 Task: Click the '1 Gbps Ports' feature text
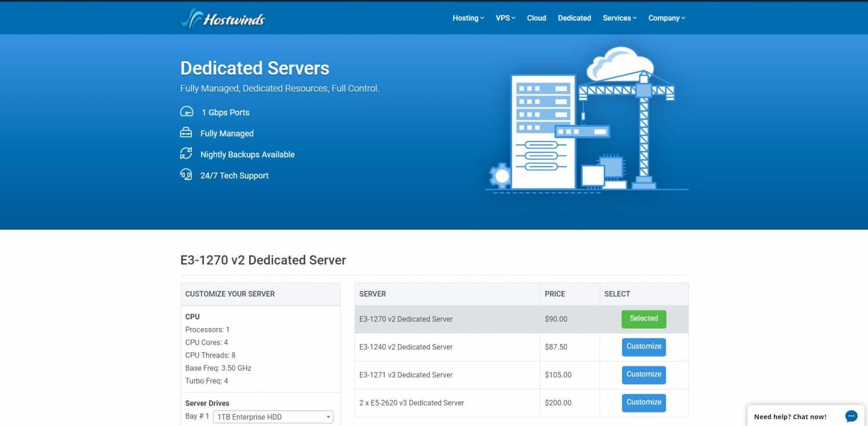(225, 112)
